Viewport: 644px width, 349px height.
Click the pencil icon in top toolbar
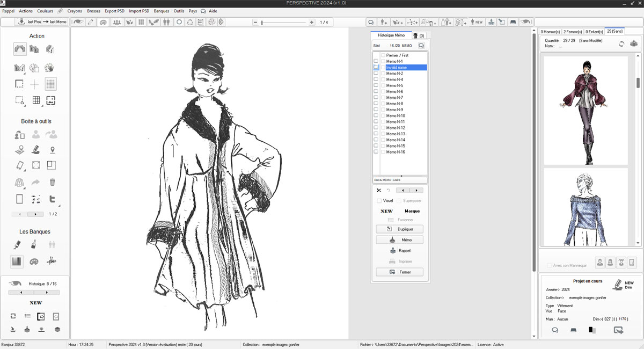click(x=91, y=22)
